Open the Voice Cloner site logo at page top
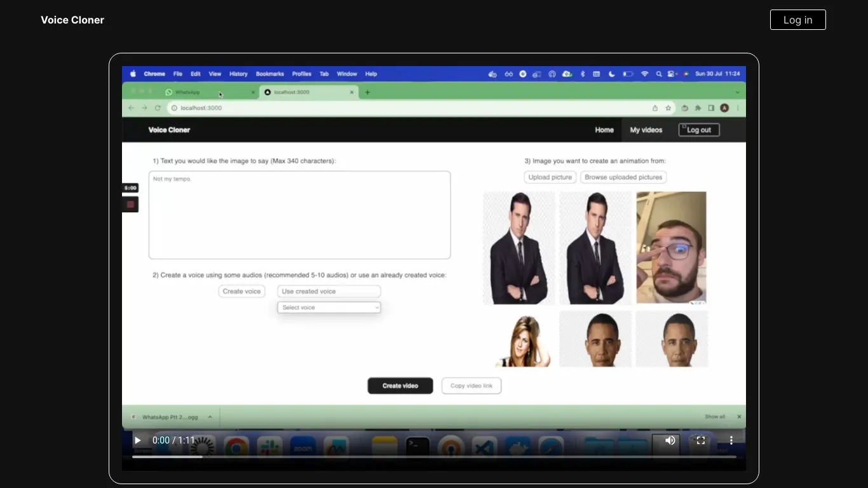 (72, 20)
